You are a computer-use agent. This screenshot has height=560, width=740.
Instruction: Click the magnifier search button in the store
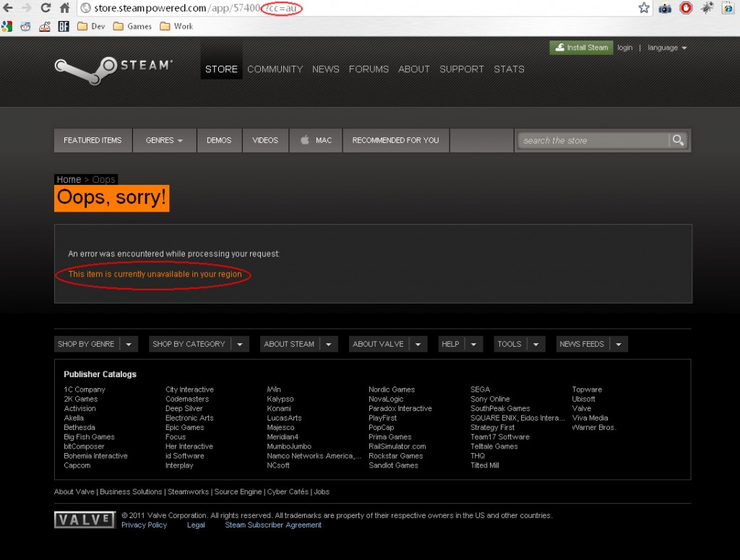click(678, 140)
